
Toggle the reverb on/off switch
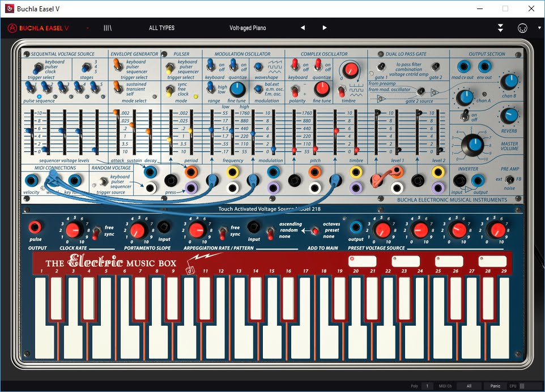pos(465,115)
